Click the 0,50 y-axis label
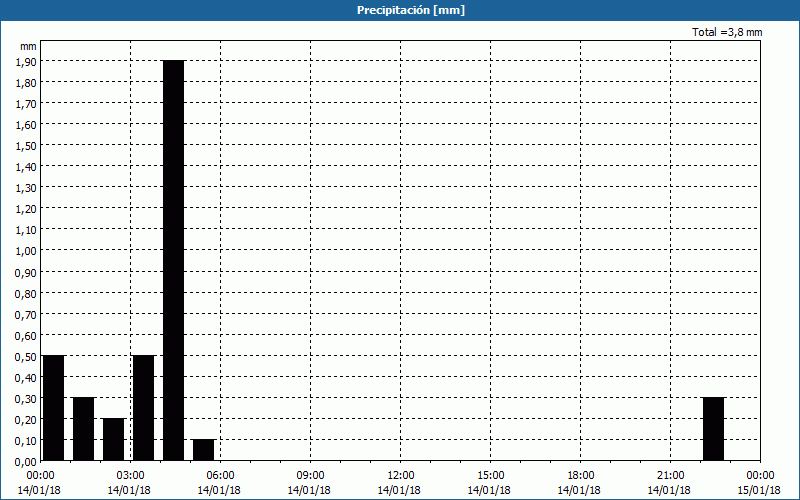The width and height of the screenshot is (800, 500). coord(26,357)
